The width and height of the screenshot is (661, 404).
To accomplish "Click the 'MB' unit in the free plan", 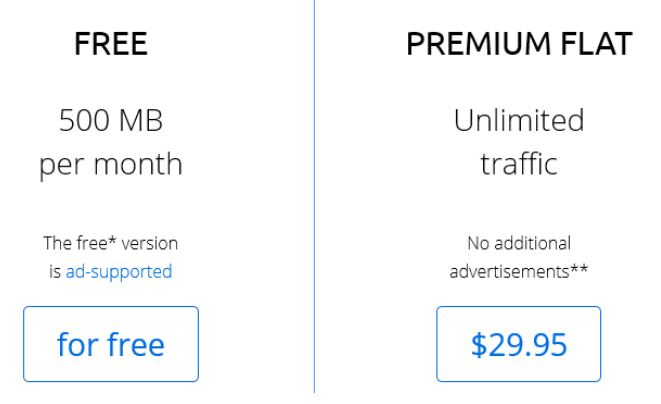I will (140, 121).
